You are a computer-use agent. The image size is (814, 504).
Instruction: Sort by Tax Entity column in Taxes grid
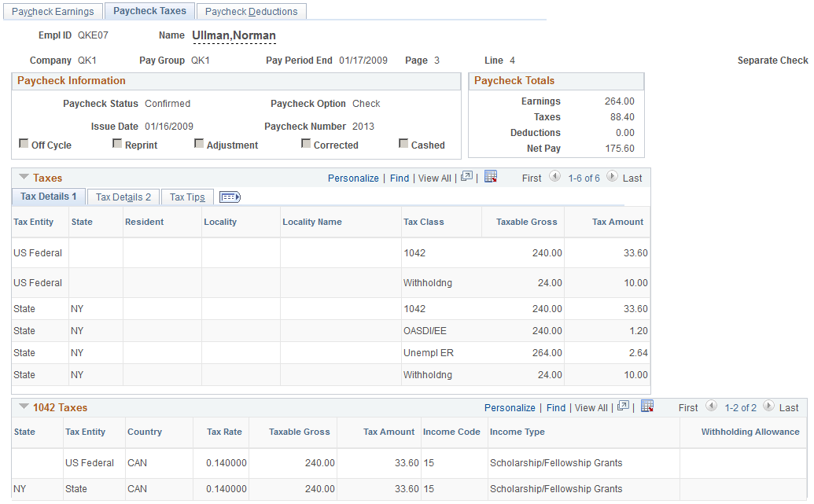[x=33, y=222]
